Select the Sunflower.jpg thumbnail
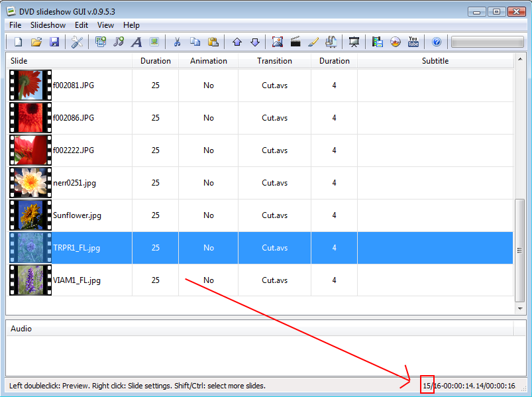The height and width of the screenshot is (397, 532). pyautogui.click(x=30, y=215)
